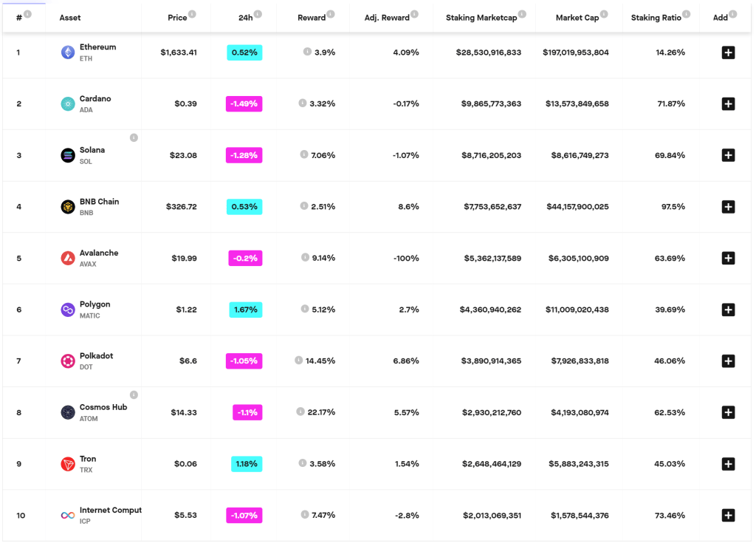Click the Tron TRX logo icon
756x546 pixels.
tap(68, 464)
